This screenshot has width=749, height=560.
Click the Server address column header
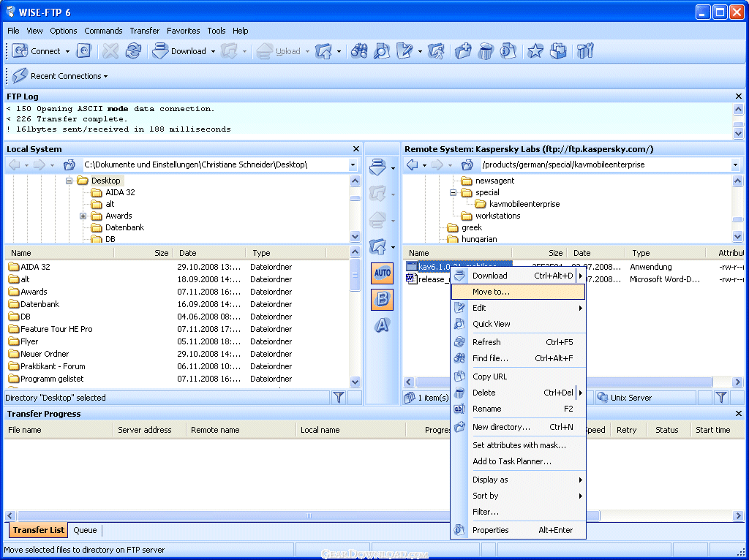[x=149, y=430]
